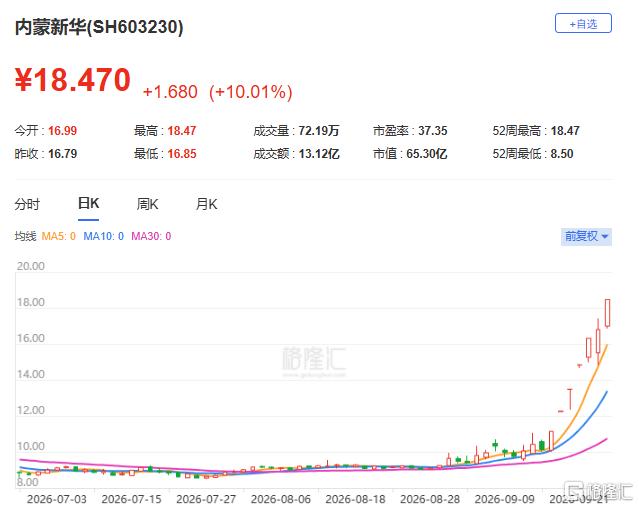The height and width of the screenshot is (508, 639).
Task: Select the 日K tab
Action: [88, 203]
